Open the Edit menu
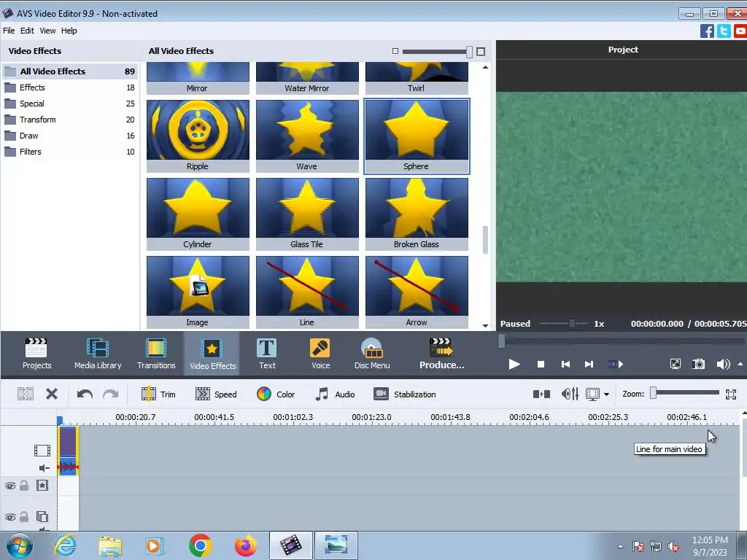The height and width of the screenshot is (560, 747). click(x=27, y=31)
